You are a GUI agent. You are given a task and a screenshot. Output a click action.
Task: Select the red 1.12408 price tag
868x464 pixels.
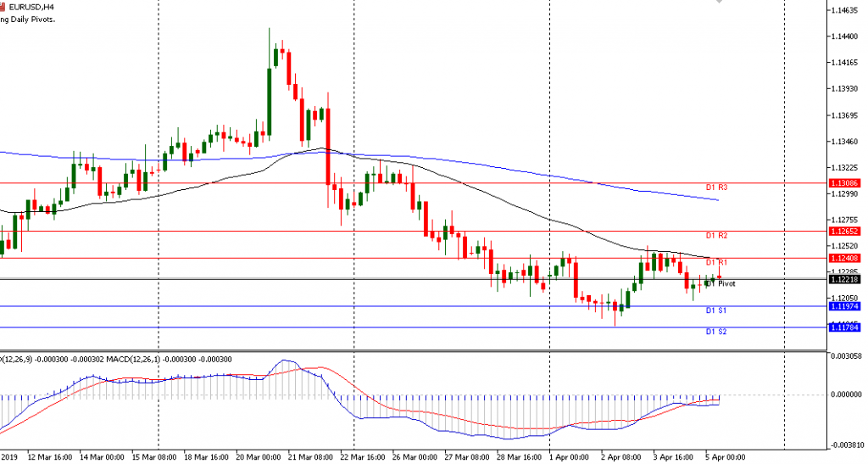pyautogui.click(x=844, y=259)
